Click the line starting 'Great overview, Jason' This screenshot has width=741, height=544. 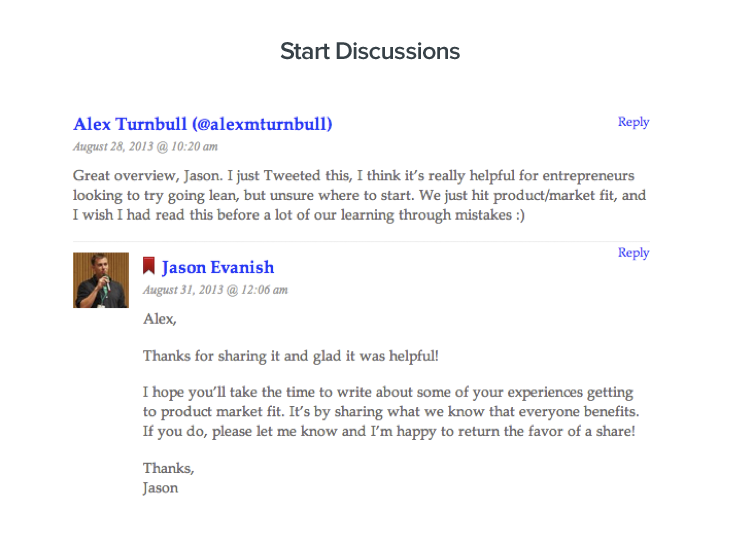pyautogui.click(x=353, y=176)
